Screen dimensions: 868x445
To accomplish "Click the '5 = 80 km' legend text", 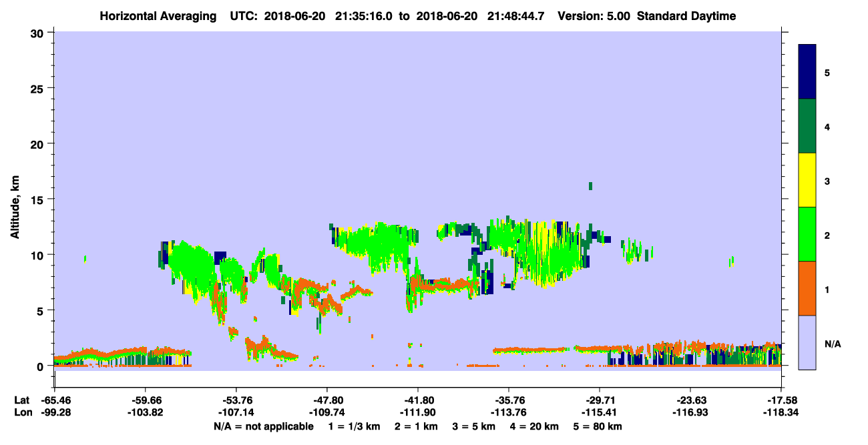I will pos(599,426).
